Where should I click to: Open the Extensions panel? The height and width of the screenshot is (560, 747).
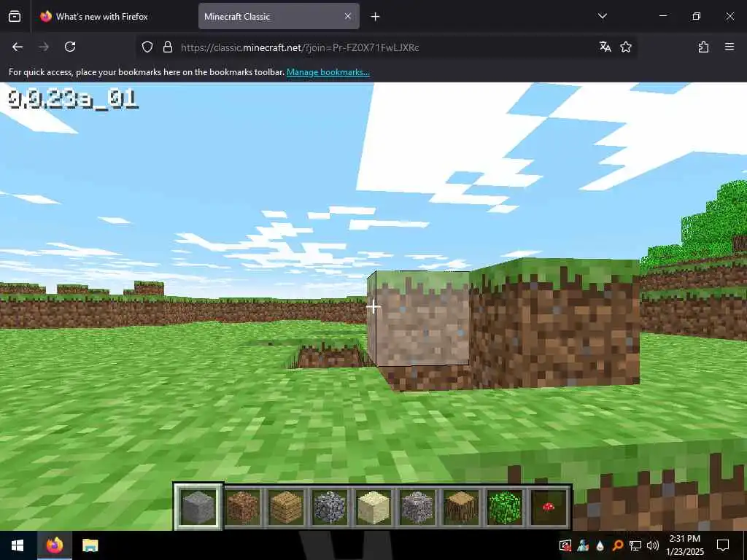tap(704, 47)
